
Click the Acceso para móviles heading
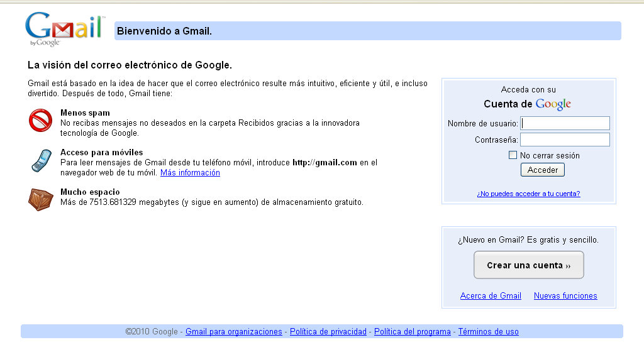[x=101, y=153]
